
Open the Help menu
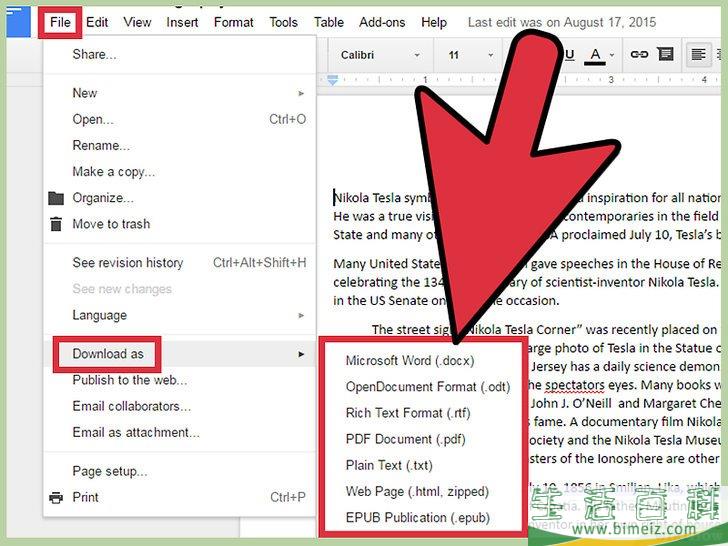click(x=434, y=22)
